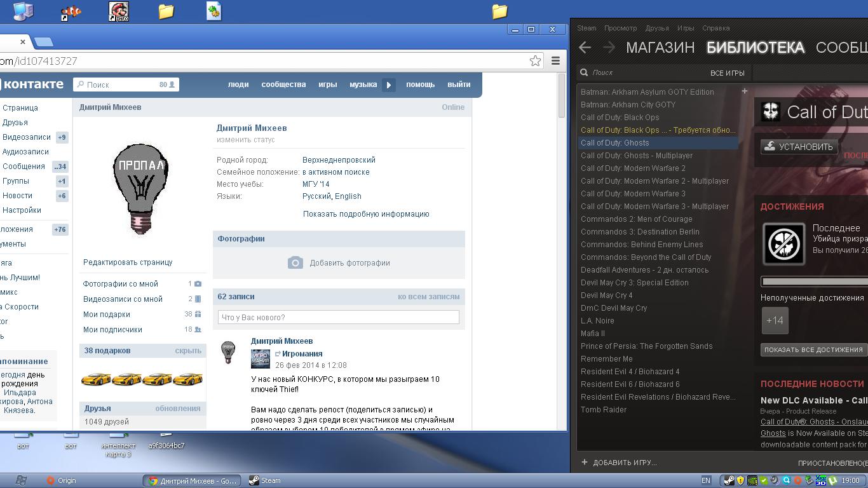This screenshot has width=868, height=488.
Task: Open the Chrome hamburger menu
Action: point(555,61)
